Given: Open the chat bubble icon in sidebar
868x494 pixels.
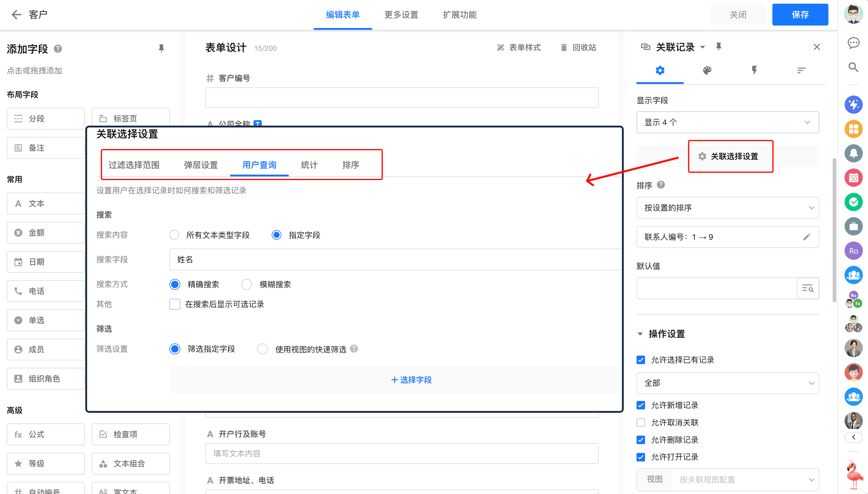Looking at the screenshot, I should [x=853, y=43].
